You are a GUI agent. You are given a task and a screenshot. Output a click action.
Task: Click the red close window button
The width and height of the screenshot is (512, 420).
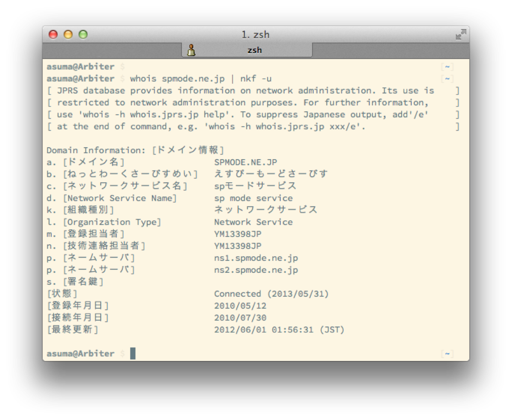(x=53, y=35)
